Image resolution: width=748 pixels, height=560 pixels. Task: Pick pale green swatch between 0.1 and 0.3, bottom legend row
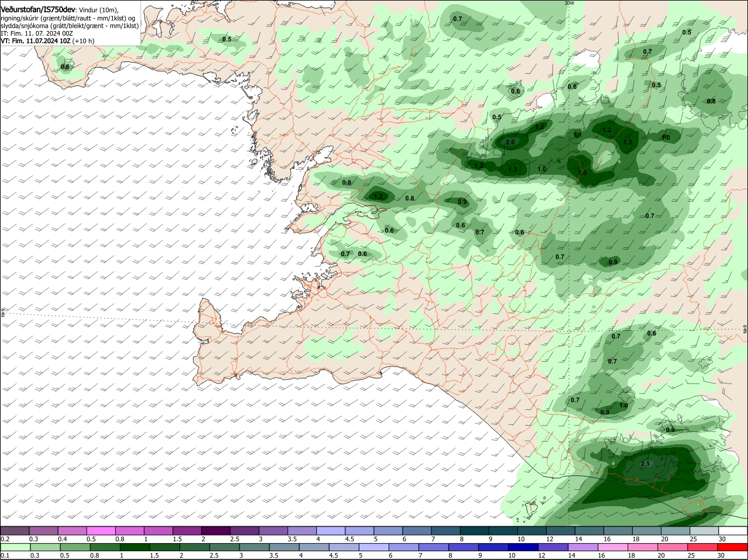click(x=15, y=547)
